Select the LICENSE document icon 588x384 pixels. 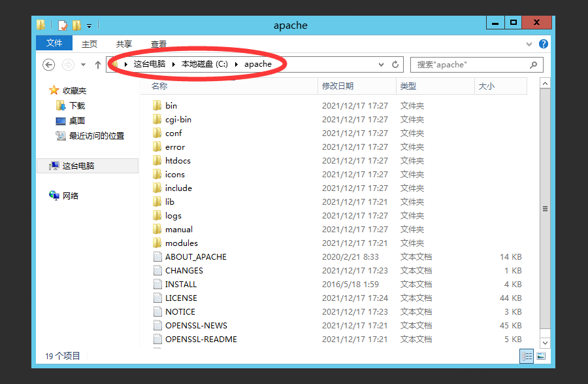click(x=157, y=298)
